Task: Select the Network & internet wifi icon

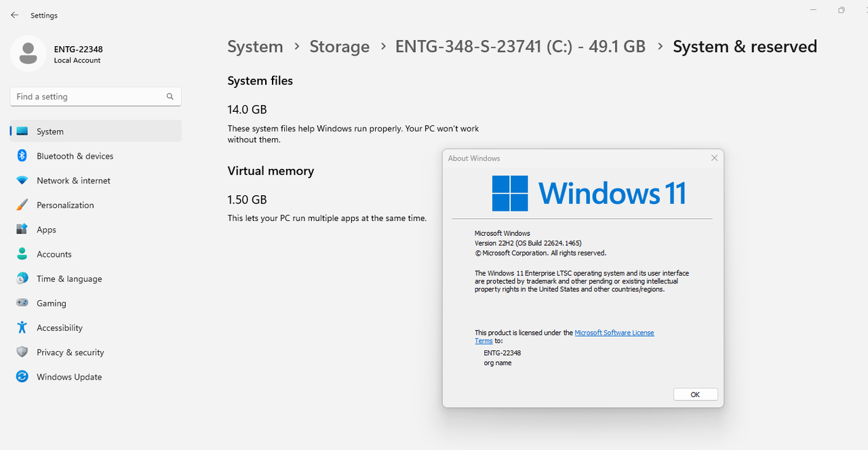Action: (22, 181)
